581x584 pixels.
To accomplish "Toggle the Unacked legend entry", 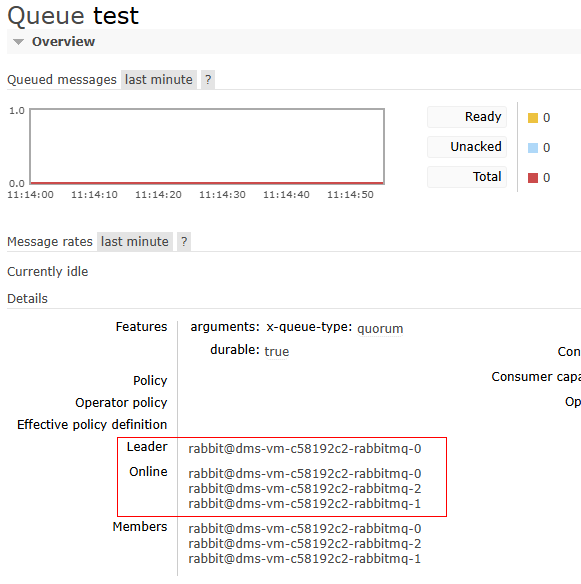I will 467,147.
